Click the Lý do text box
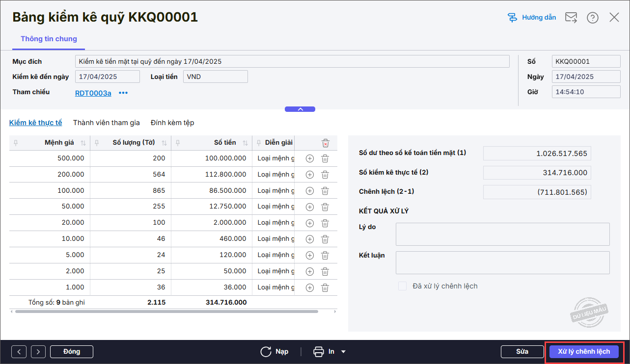Screen dimensions: 630x364 click(x=503, y=234)
